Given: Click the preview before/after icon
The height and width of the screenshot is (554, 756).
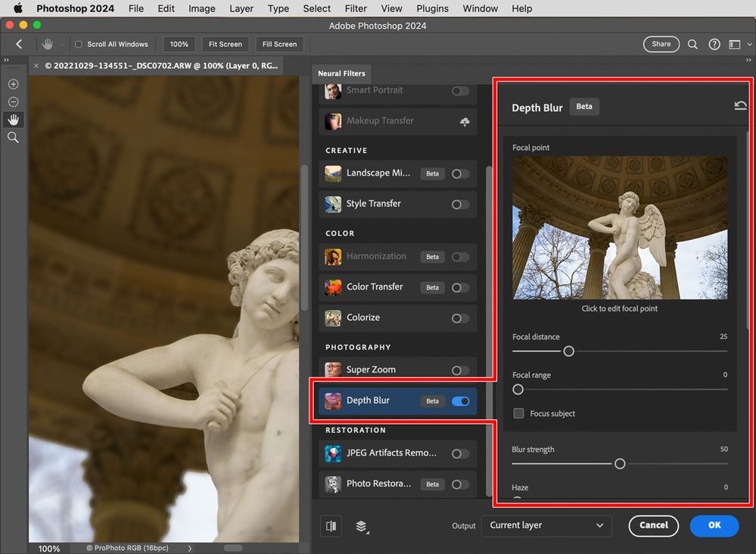Looking at the screenshot, I should click(331, 526).
